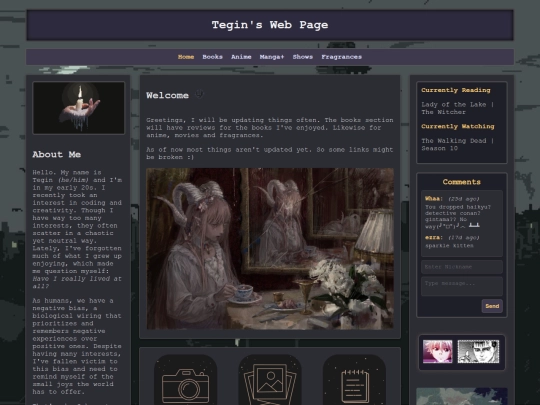Click the Currently Watching heading
Image resolution: width=540 pixels, height=405 pixels.
pyautogui.click(x=458, y=126)
